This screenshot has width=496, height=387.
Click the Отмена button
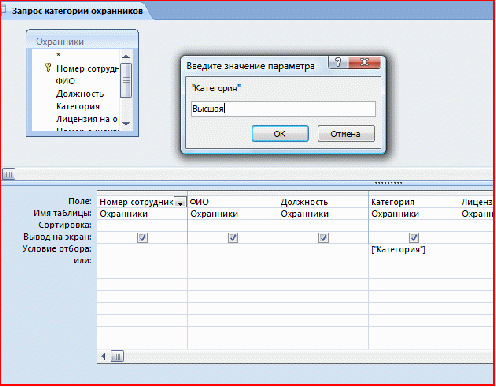point(346,134)
